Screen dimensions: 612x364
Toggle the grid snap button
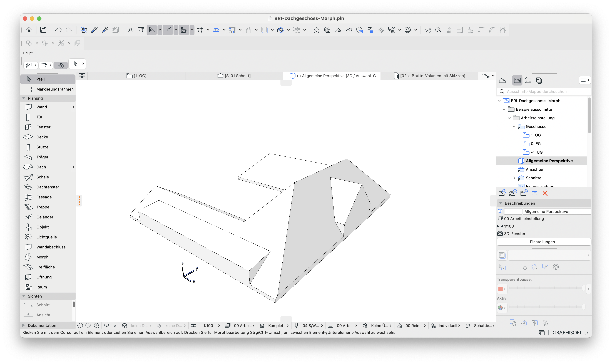[200, 30]
